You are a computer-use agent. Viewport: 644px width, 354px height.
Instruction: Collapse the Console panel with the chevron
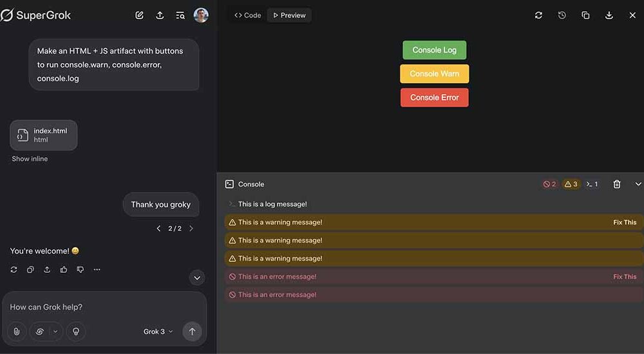[638, 184]
